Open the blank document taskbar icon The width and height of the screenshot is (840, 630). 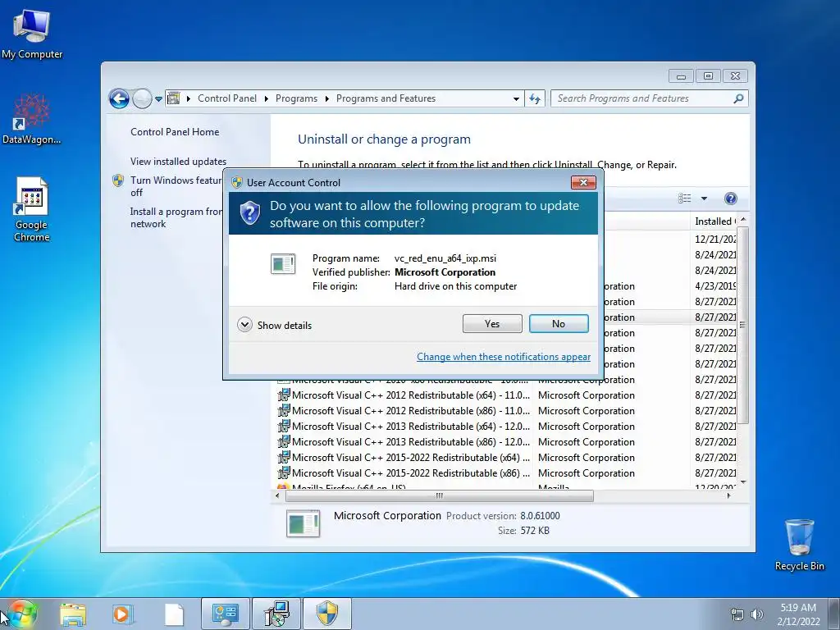174,614
